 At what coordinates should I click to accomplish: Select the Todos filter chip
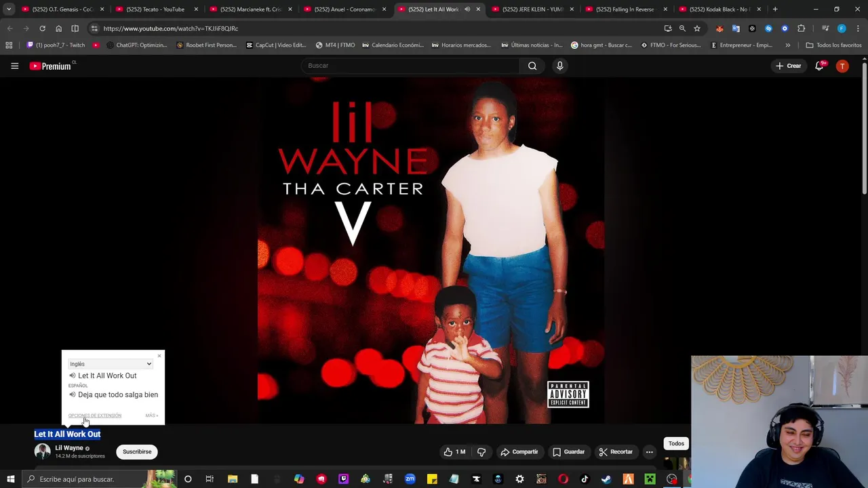tap(676, 443)
